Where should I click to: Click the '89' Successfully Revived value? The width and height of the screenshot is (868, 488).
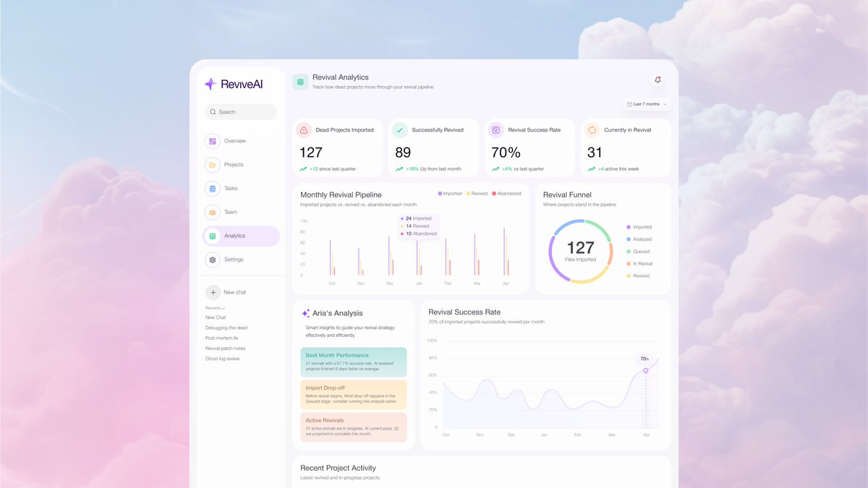(403, 153)
